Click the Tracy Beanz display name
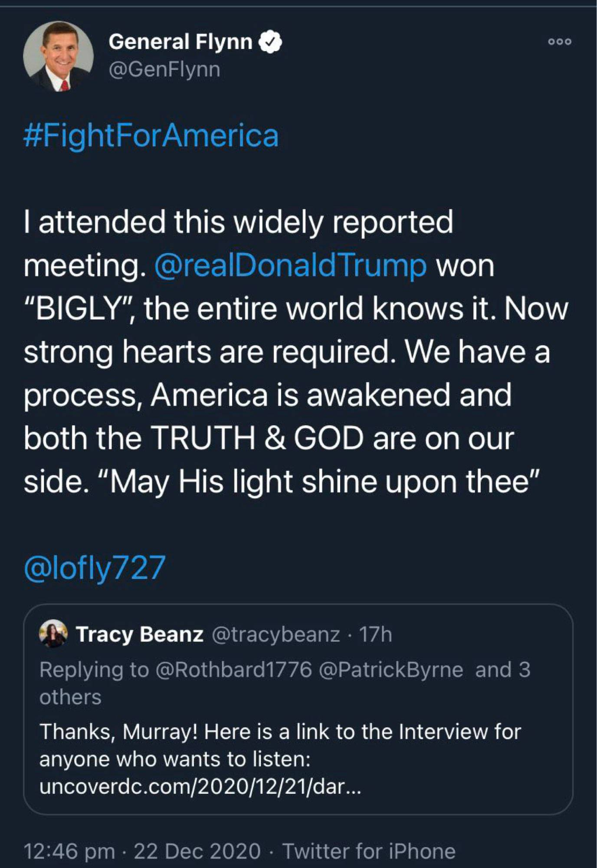Screen dimensions: 597x868 139,634
